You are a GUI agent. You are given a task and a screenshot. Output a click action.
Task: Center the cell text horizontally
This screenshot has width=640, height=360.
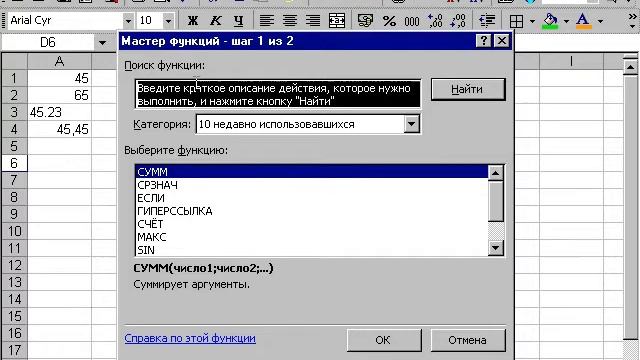click(x=290, y=20)
